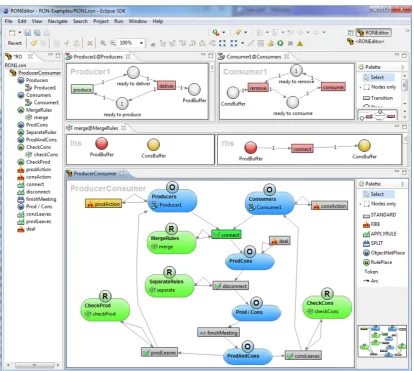Select RulePlace tool in palette
This screenshot has width=414, height=371.
click(x=377, y=262)
